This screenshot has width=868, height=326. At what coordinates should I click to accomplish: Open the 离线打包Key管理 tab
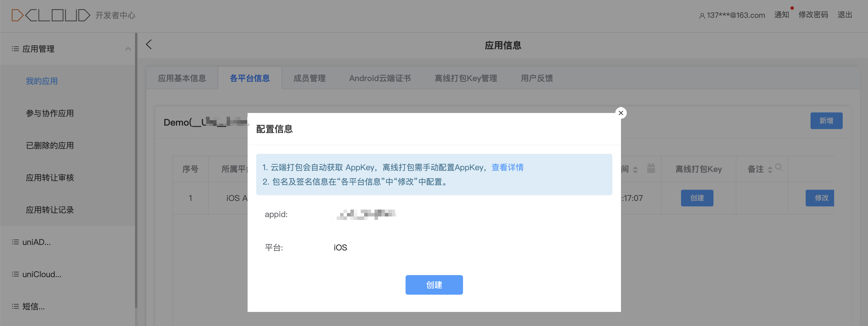(466, 78)
